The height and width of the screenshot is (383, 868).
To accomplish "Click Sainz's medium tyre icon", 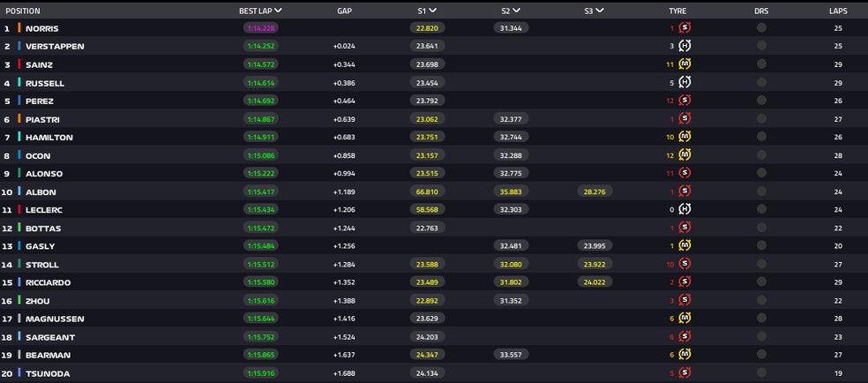I will [x=685, y=64].
